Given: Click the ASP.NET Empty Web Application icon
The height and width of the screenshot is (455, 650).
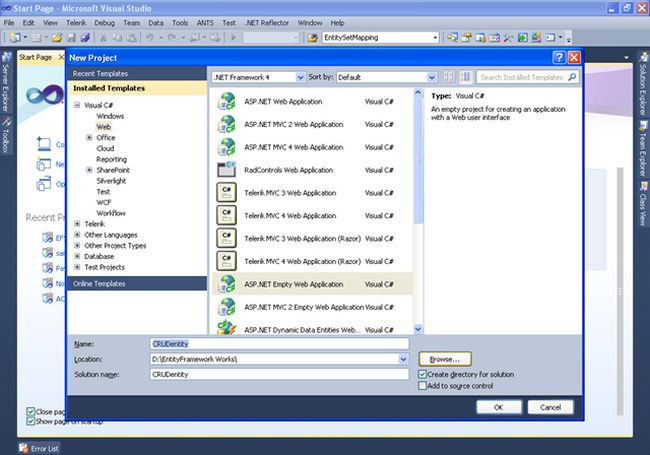Looking at the screenshot, I should 227,284.
